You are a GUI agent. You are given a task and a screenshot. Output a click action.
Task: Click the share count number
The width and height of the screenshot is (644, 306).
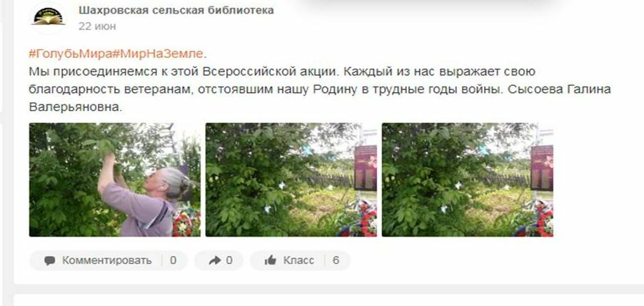(228, 260)
